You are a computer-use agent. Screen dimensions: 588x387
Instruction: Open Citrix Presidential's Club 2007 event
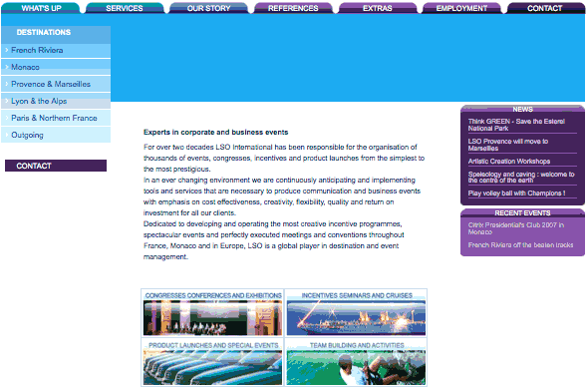click(x=515, y=228)
